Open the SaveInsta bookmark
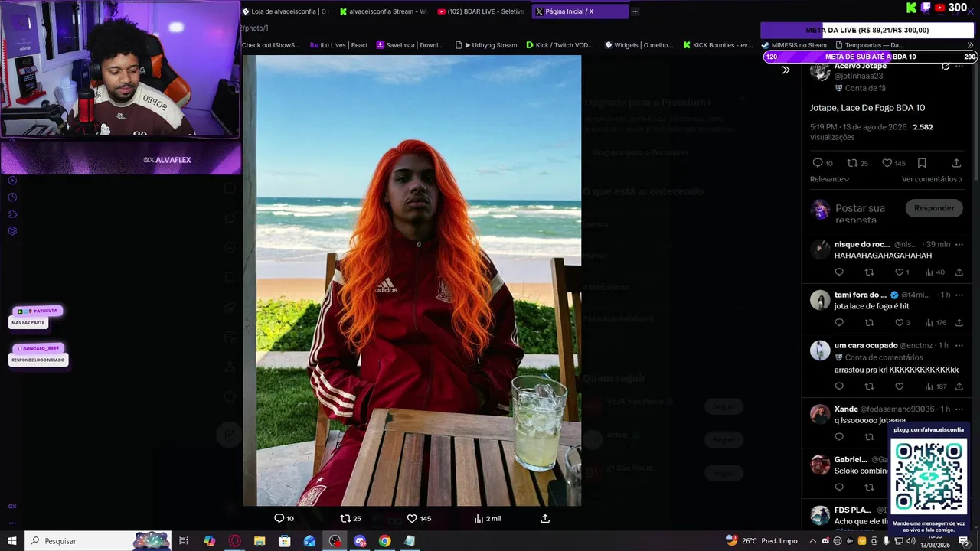This screenshot has height=551, width=980. click(x=410, y=45)
